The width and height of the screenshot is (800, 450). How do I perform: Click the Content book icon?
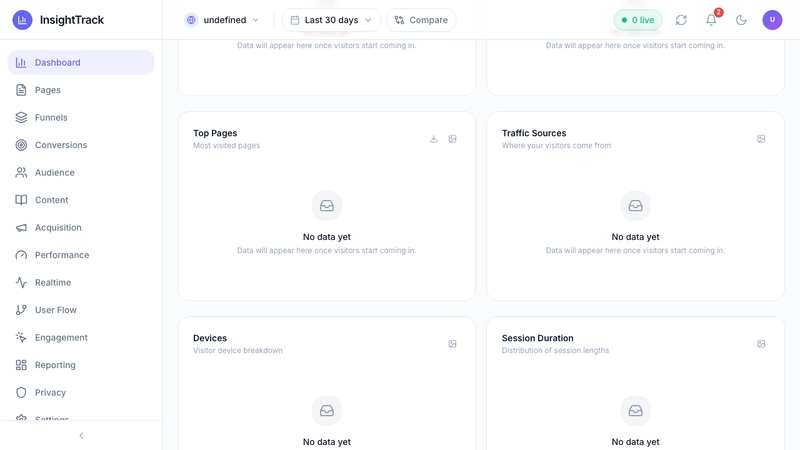pyautogui.click(x=21, y=200)
